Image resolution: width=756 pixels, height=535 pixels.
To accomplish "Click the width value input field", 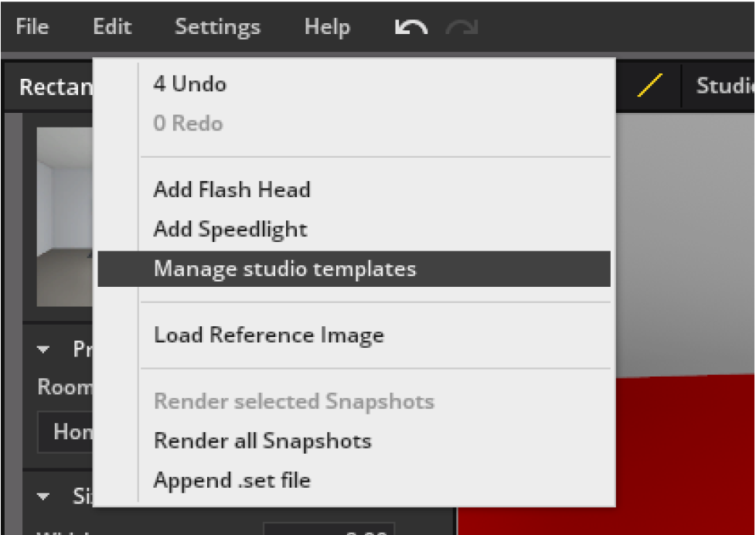I will pos(329,530).
